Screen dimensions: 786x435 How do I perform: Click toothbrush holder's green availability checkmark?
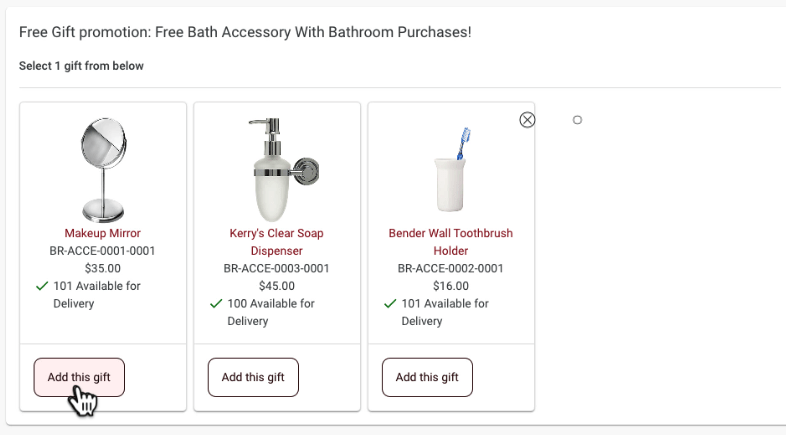[390, 304]
